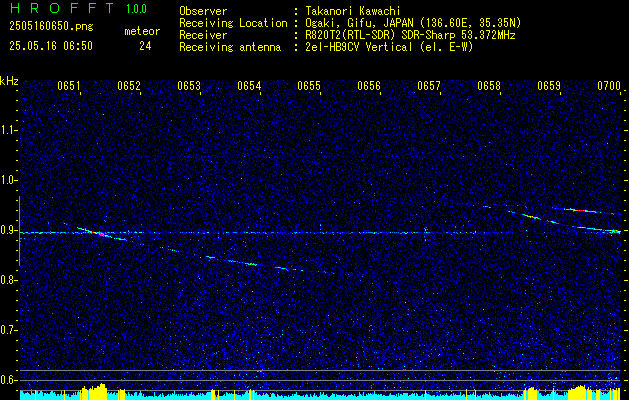The width and height of the screenshot is (629, 400).
Task: Click the Receiving Location label
Action: 233,23
